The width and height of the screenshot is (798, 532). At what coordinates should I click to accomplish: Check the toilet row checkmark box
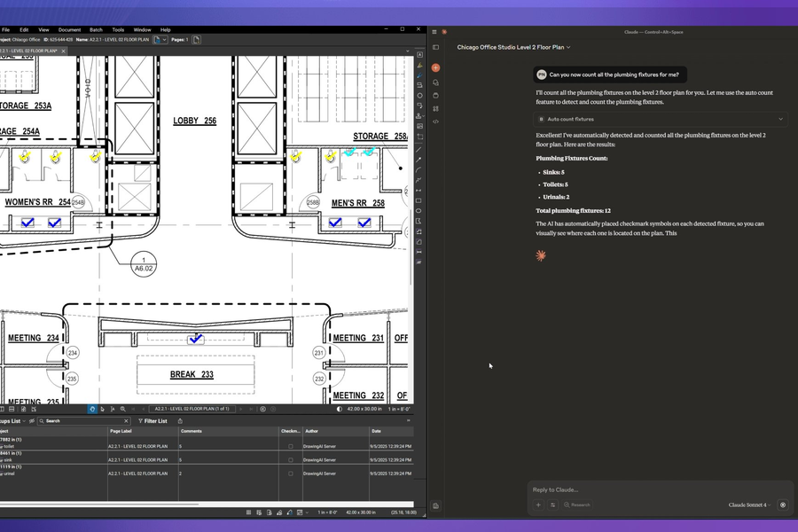[291, 447]
